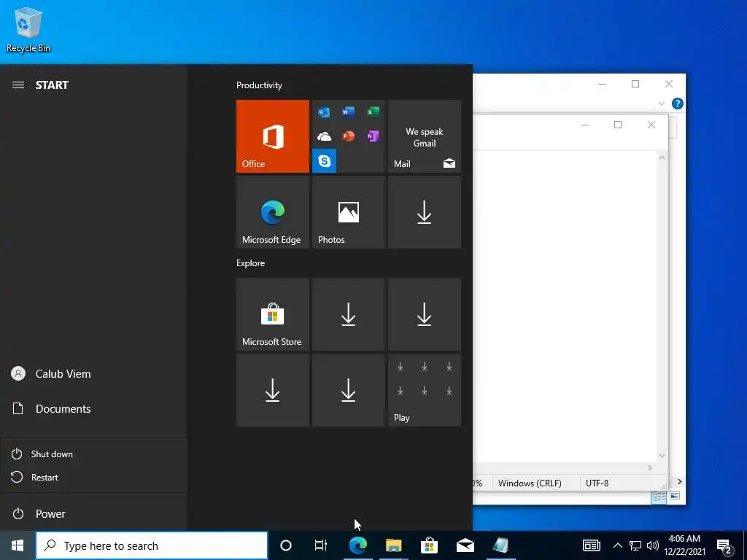Screen dimensions: 747x560
Task: Click the Explore group heading
Action: (x=251, y=262)
